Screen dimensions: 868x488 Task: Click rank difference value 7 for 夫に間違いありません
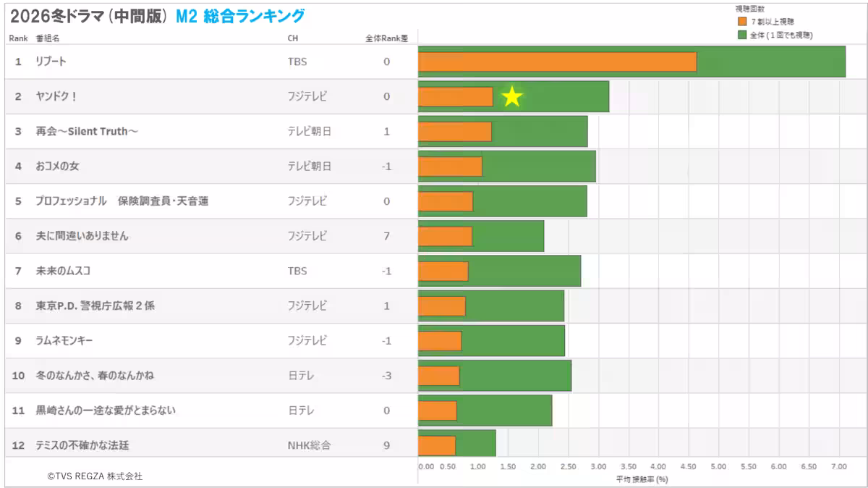click(387, 236)
